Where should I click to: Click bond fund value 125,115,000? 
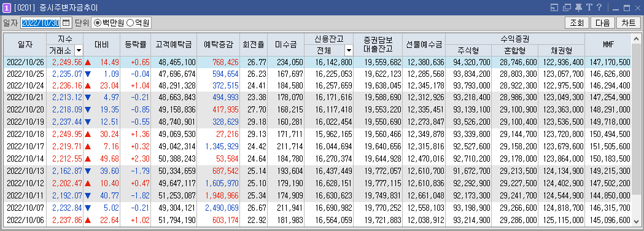tap(564, 220)
